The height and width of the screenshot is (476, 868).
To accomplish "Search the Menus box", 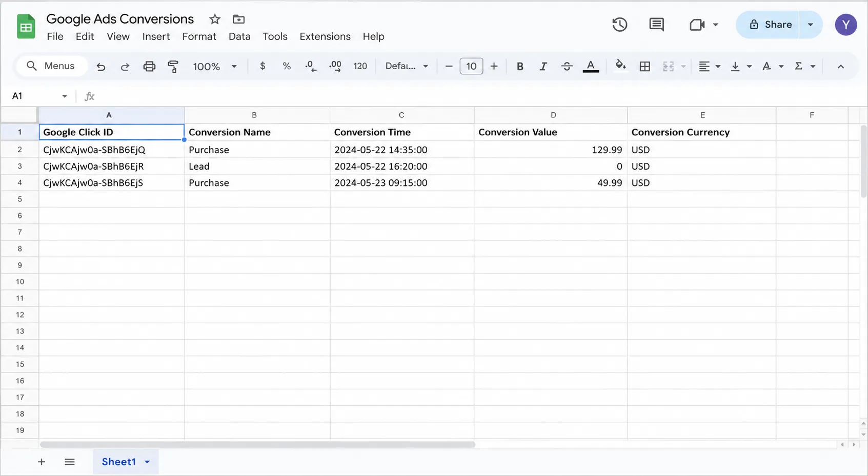I will [x=51, y=66].
